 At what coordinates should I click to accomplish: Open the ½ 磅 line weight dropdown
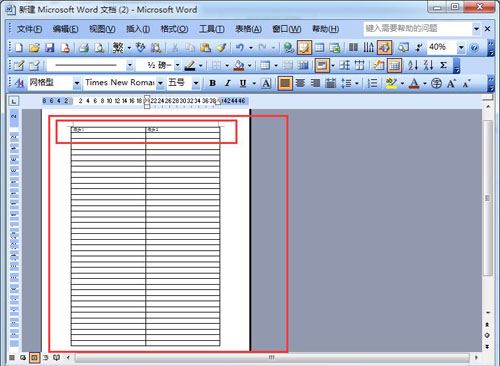click(177, 65)
